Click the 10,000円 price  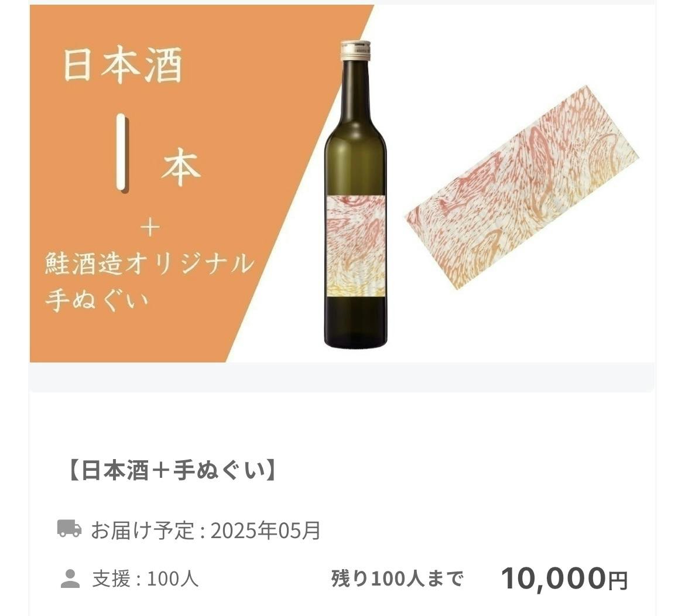(564, 579)
